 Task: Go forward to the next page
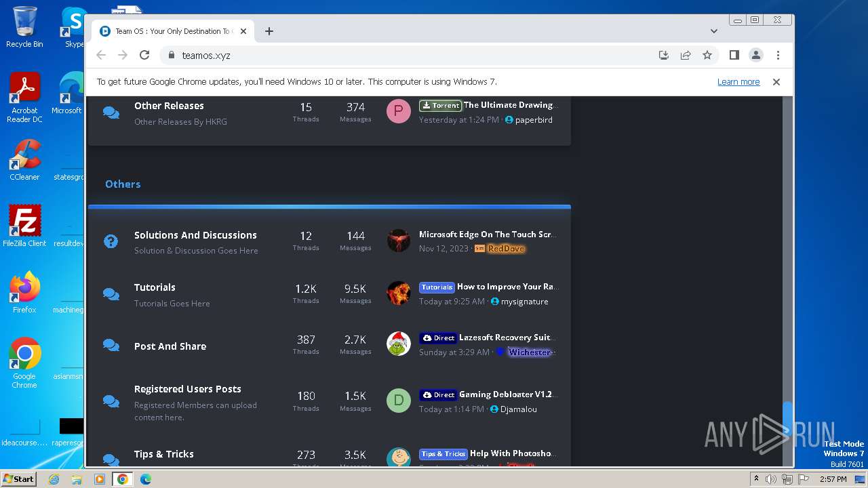(x=123, y=55)
